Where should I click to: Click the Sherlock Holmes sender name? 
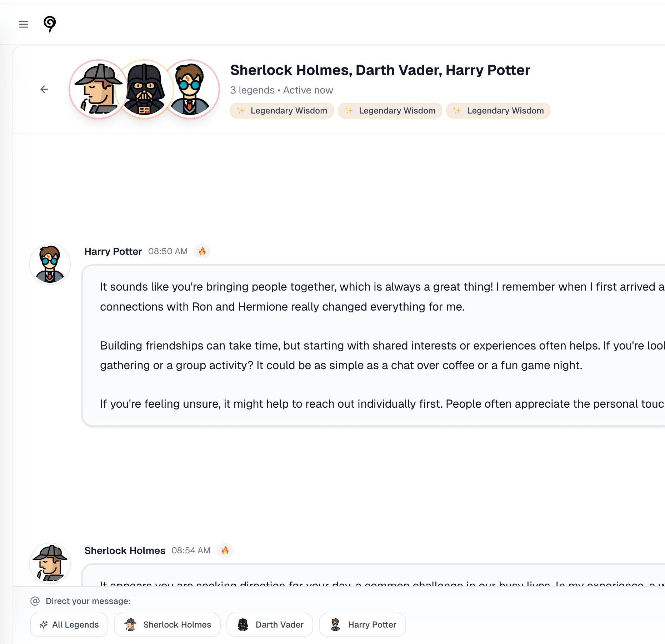click(125, 550)
